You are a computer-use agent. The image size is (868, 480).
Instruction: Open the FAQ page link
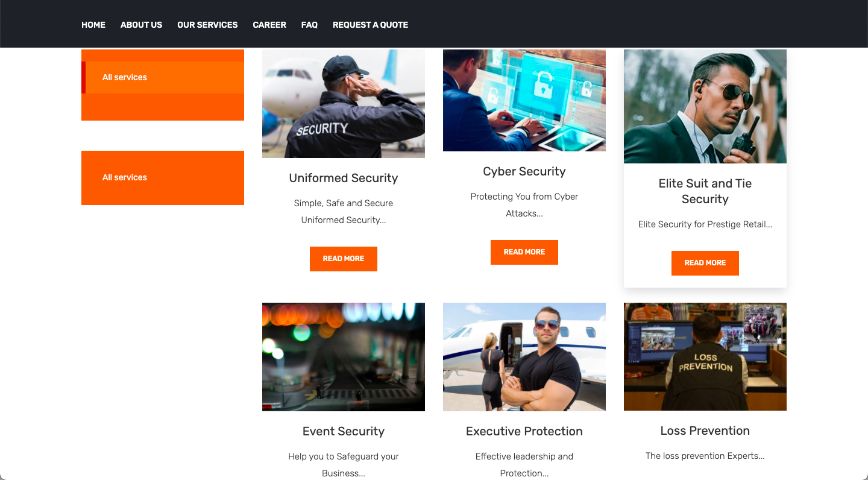(309, 25)
